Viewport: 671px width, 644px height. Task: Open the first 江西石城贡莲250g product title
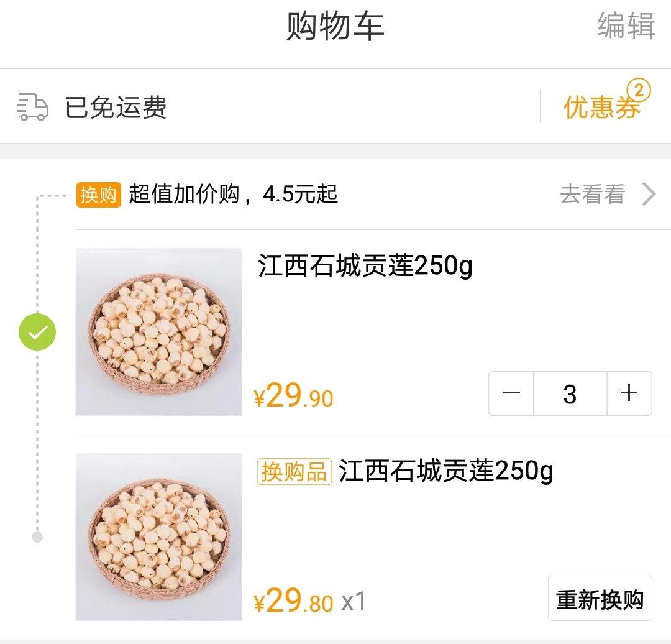click(x=365, y=267)
